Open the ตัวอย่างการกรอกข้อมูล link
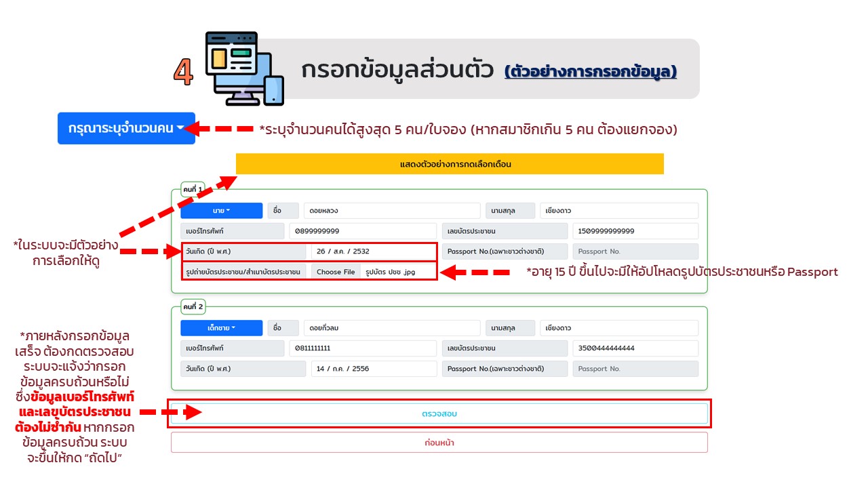 (x=590, y=71)
